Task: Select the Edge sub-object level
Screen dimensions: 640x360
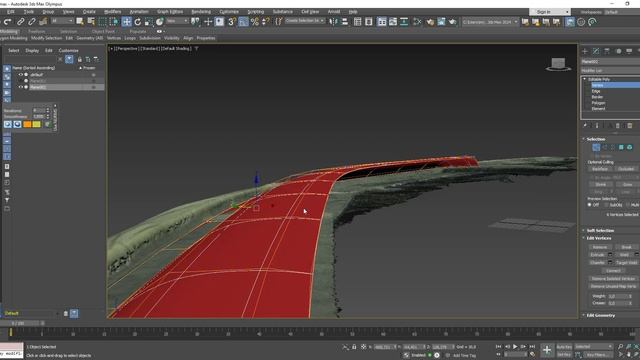Action: tap(596, 91)
